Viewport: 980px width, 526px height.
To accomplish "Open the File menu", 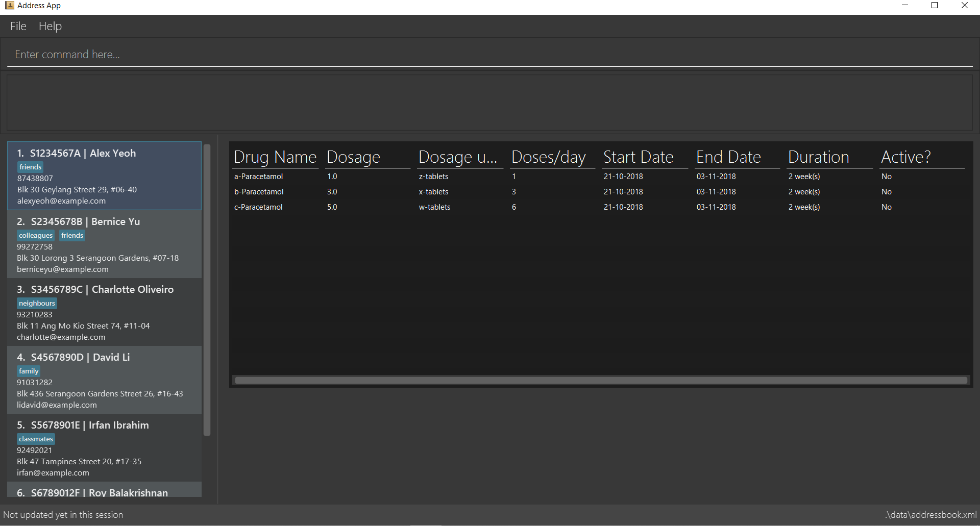I will [18, 26].
